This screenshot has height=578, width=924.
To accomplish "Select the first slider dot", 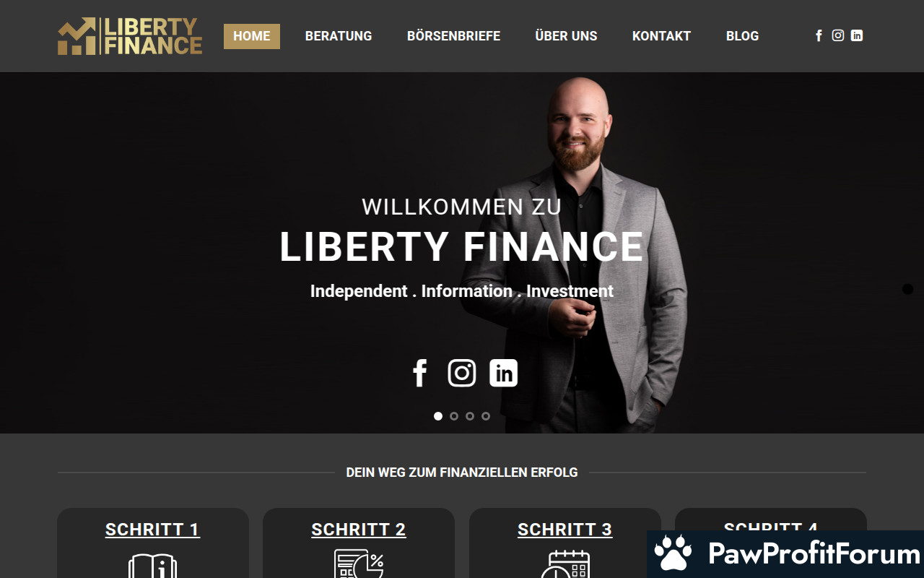I will (x=438, y=416).
